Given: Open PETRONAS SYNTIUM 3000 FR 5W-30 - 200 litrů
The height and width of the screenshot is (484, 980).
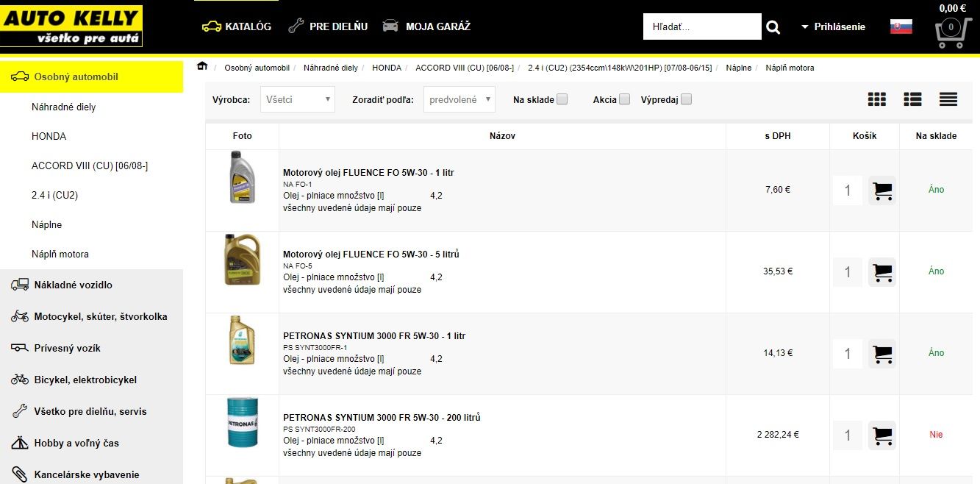Looking at the screenshot, I should click(x=382, y=418).
